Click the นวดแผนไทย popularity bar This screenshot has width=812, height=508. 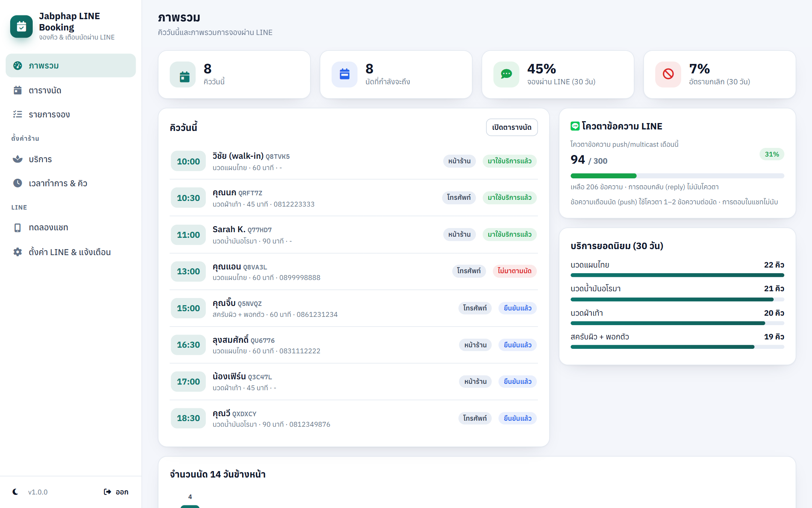(677, 275)
